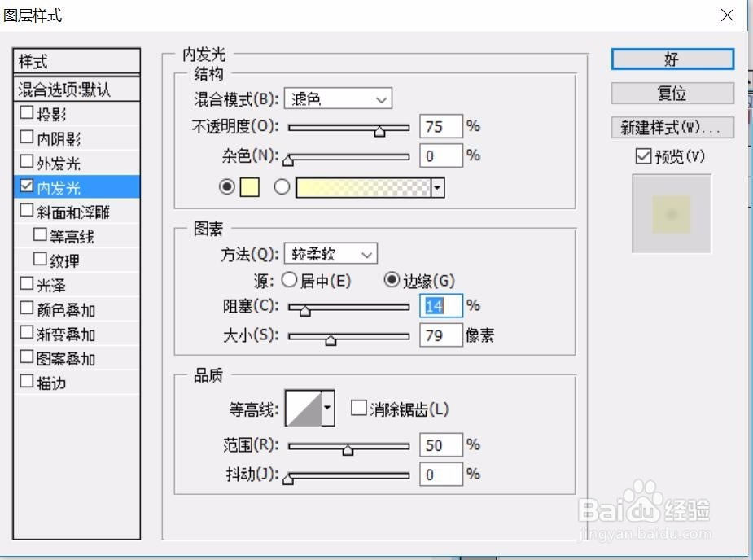
Task: Open the contour shape picker
Action: 327,407
